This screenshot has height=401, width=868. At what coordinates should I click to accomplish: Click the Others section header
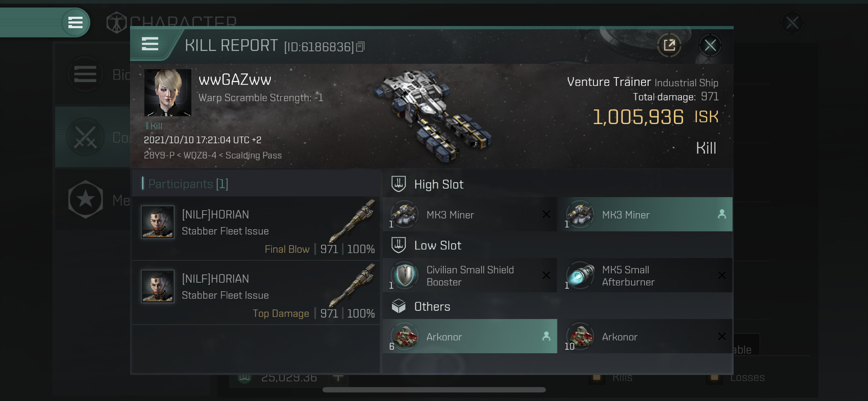[x=432, y=307]
